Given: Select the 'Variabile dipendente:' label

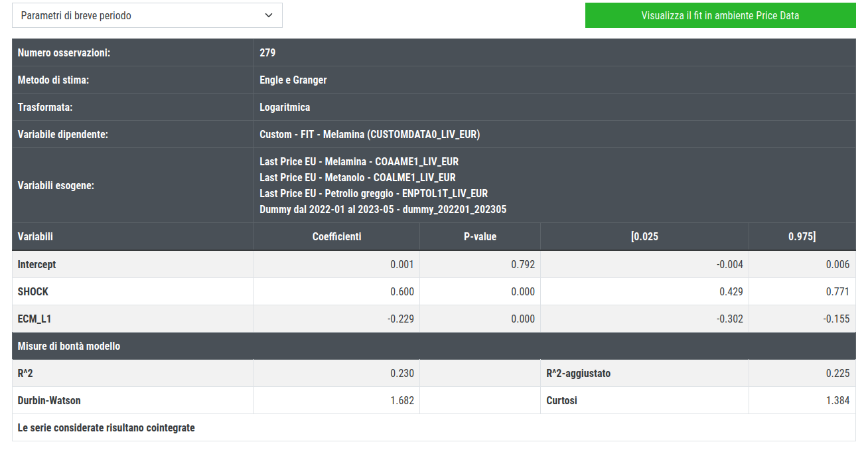Looking at the screenshot, I should pyautogui.click(x=63, y=134).
